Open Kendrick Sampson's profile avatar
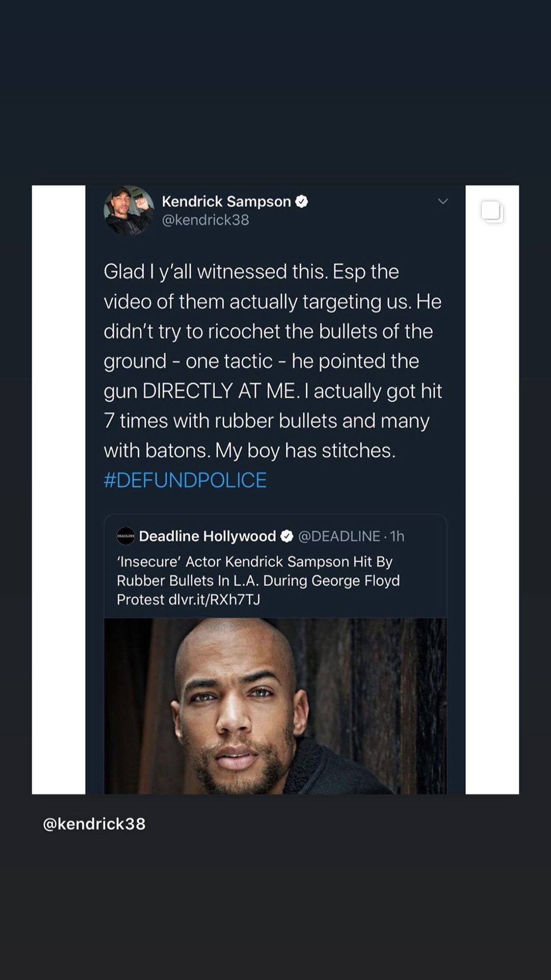Viewport: 551px width, 980px height. [129, 210]
